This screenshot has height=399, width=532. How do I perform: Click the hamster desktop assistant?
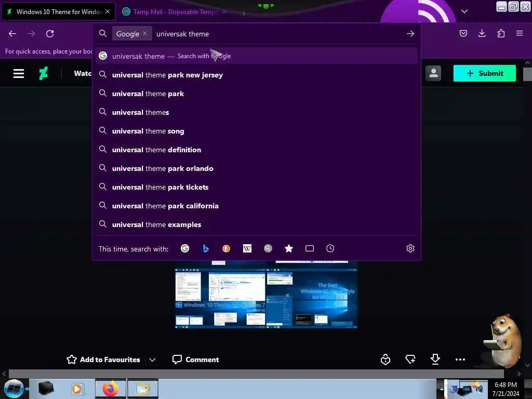click(503, 341)
